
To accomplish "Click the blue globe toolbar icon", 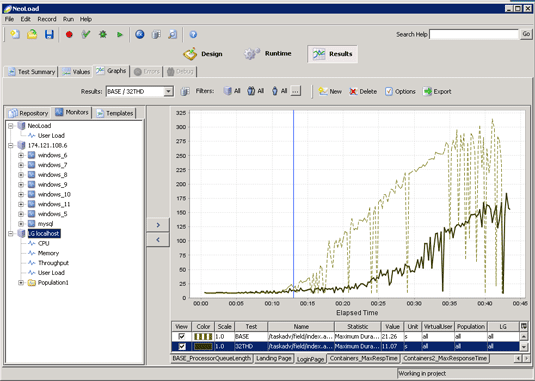I will pyautogui.click(x=140, y=34).
